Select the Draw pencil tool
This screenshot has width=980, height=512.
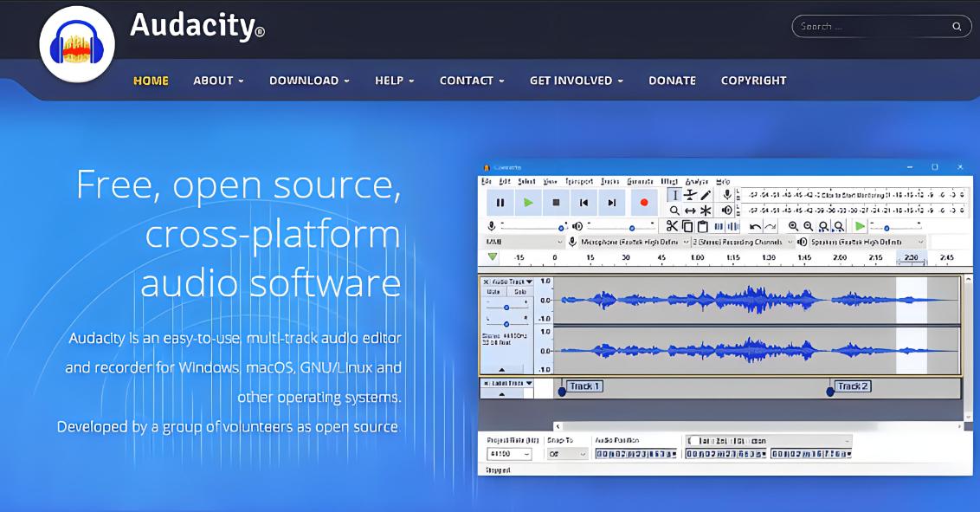(706, 195)
